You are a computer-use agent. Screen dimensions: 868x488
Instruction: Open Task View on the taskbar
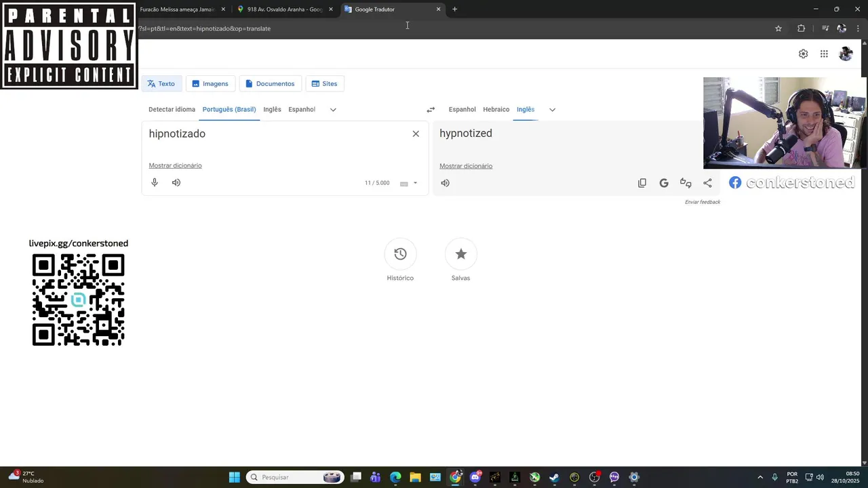pyautogui.click(x=356, y=477)
